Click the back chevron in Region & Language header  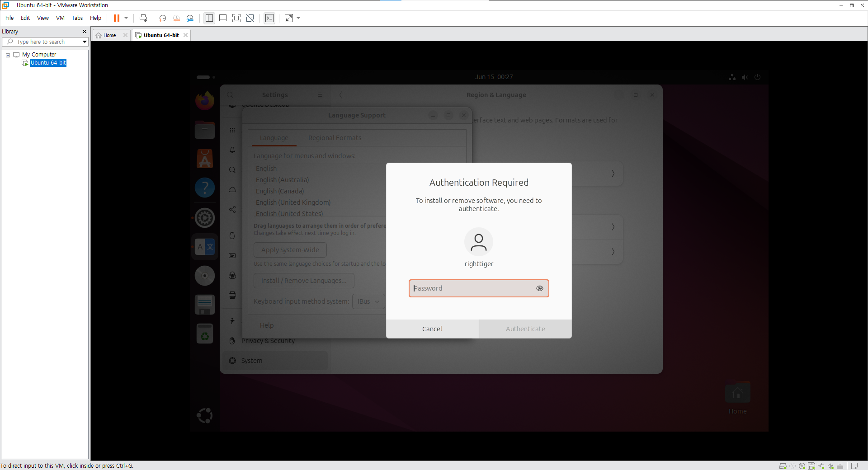(341, 95)
